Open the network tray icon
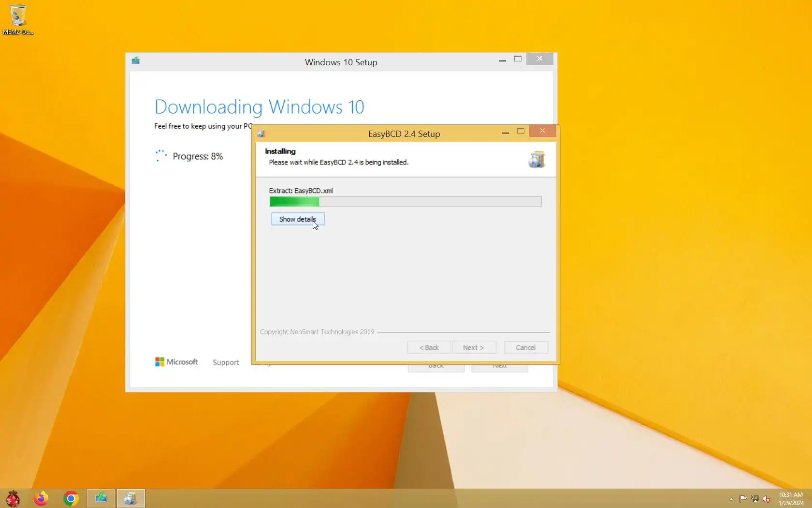Screen dimensions: 812x508 754,499
